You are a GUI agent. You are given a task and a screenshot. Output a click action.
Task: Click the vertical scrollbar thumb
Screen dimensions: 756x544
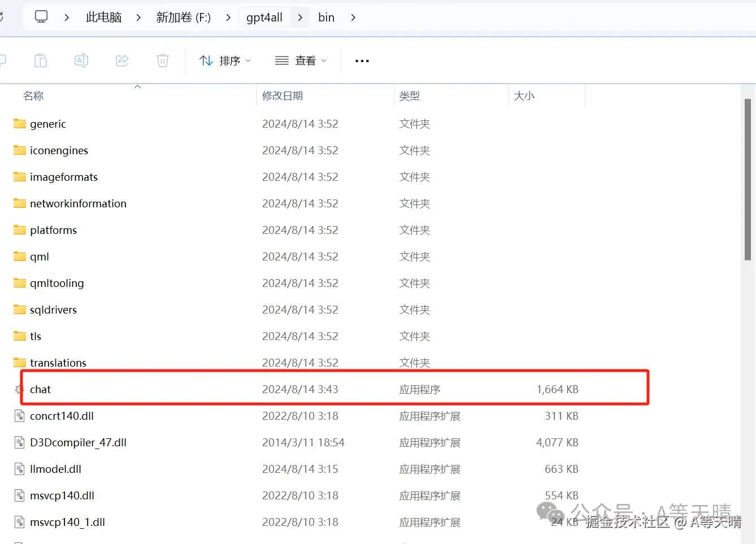click(748, 180)
